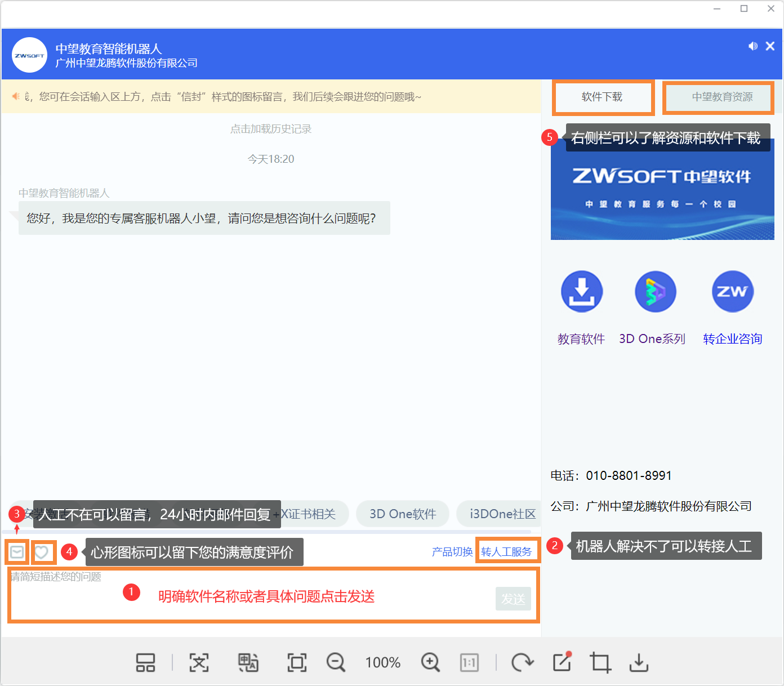This screenshot has height=686, width=784.
Task: Select the crop tool icon
Action: (600, 663)
